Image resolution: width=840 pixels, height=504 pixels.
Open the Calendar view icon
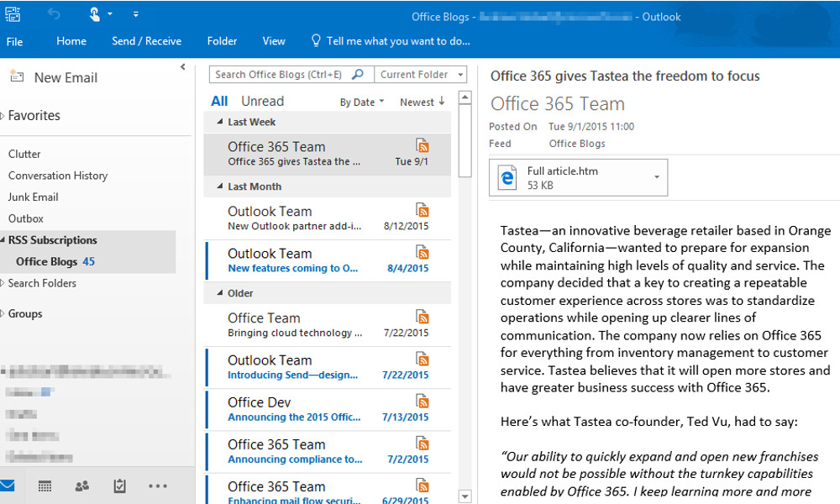(x=45, y=486)
